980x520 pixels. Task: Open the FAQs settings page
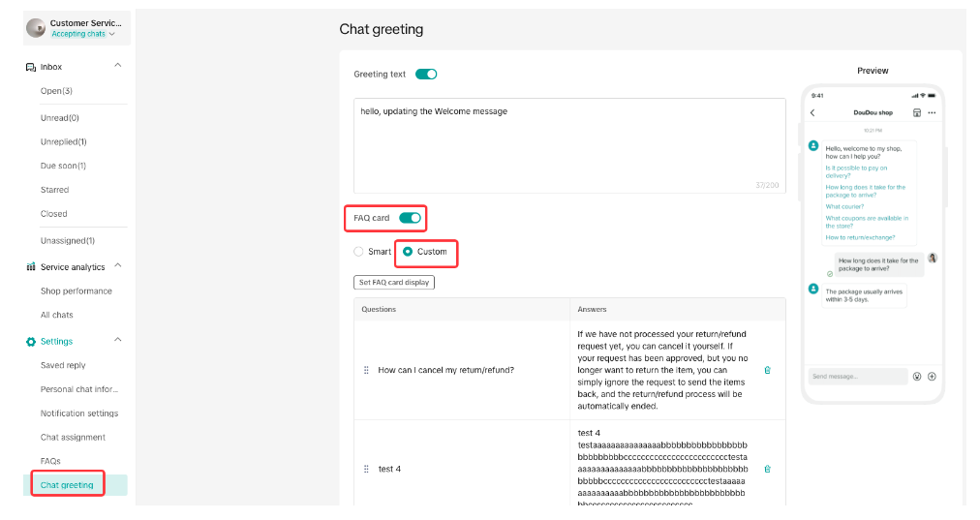50,461
